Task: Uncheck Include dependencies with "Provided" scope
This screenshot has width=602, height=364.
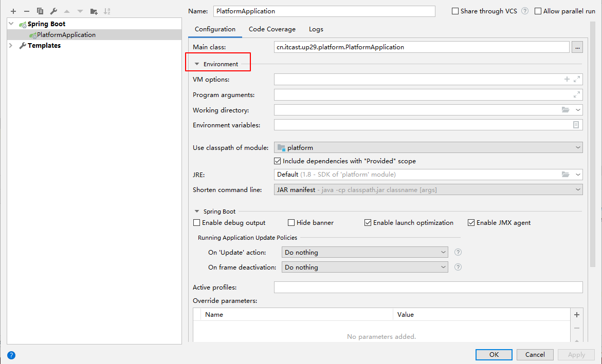Action: (x=277, y=161)
